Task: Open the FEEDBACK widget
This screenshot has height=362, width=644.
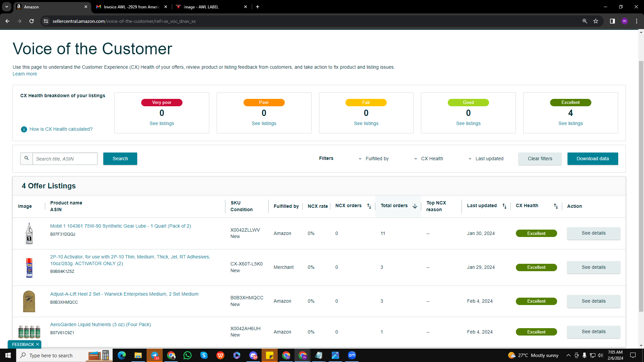Action: [23, 344]
